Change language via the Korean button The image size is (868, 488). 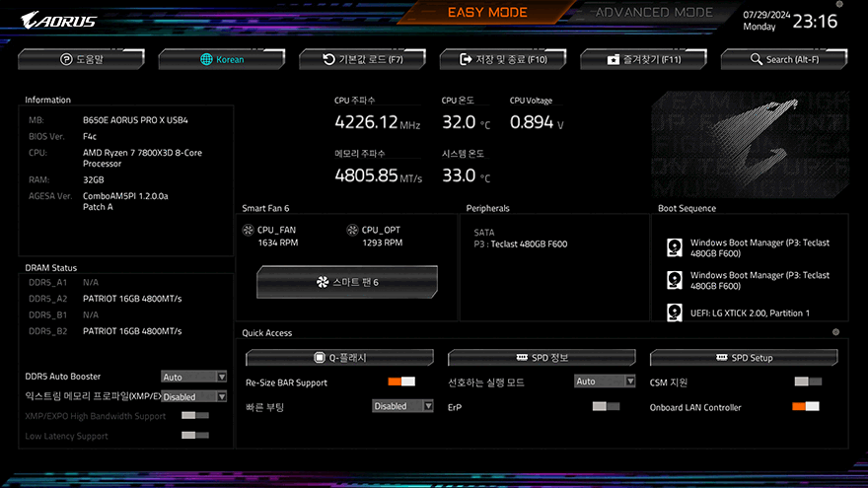pos(222,59)
